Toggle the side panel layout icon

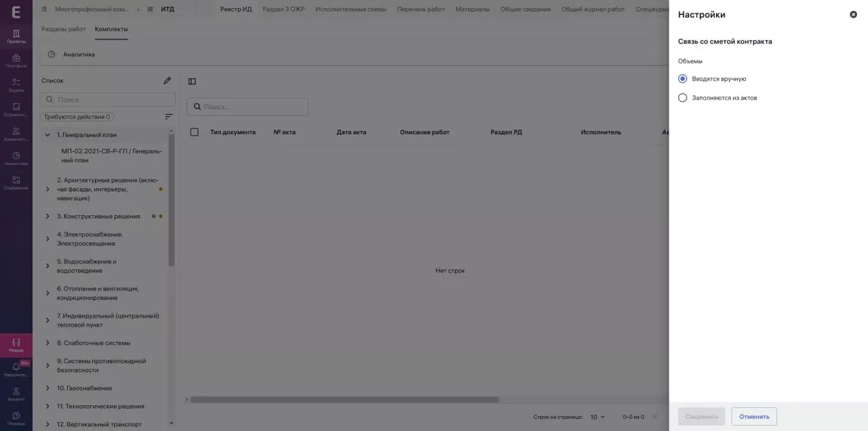(192, 81)
